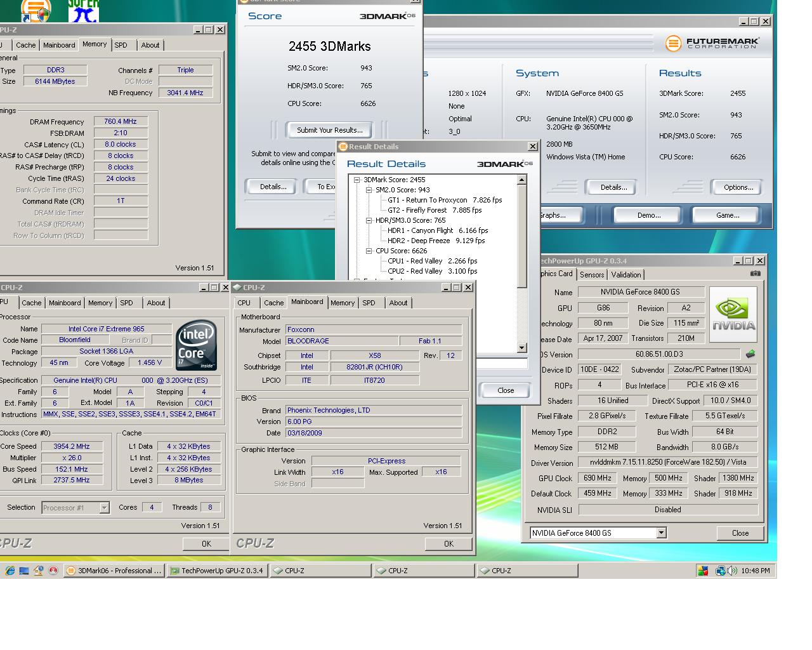Open the SPD tab in CPU-Z Memory window
Viewport: 812px width, 650px height.
coord(121,45)
